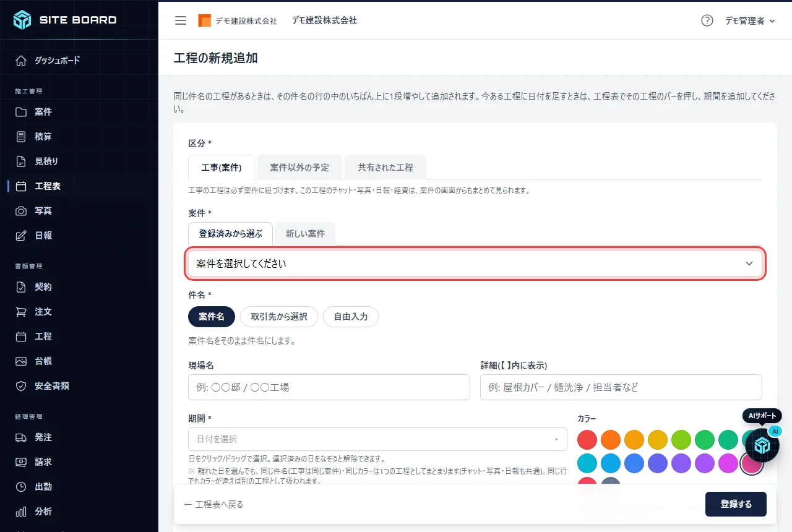Viewport: 792px width, 532px height.
Task: Select 案件名 option under 件名
Action: coord(212,317)
